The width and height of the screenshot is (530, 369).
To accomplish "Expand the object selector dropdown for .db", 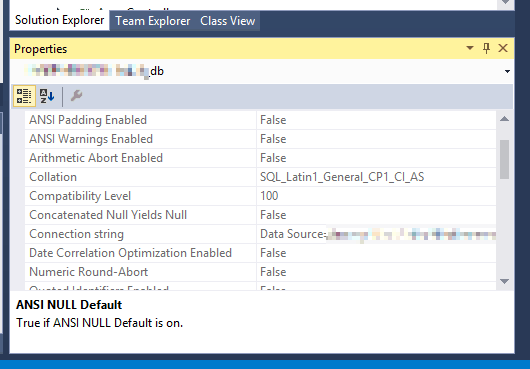I will 507,71.
